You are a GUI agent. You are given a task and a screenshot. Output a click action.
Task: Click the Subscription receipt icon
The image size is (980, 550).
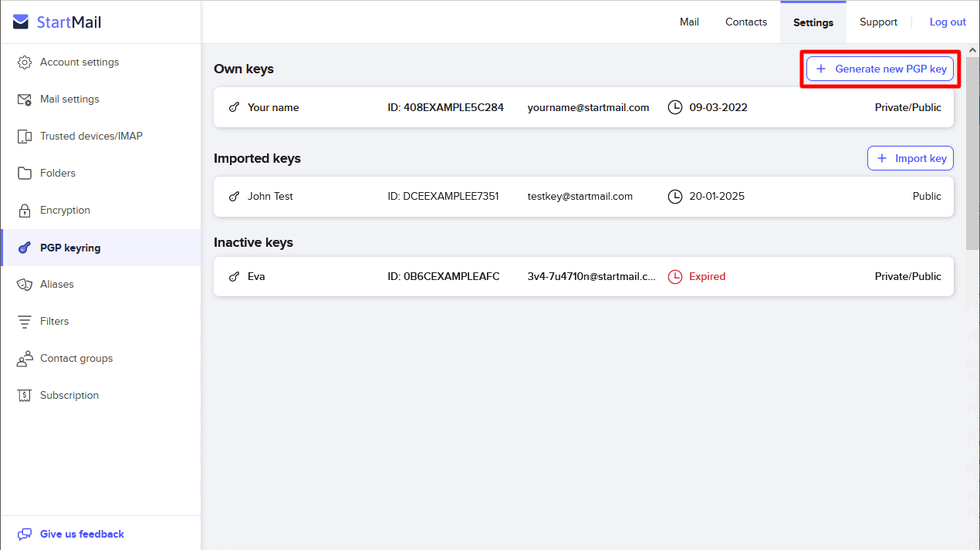25,396
